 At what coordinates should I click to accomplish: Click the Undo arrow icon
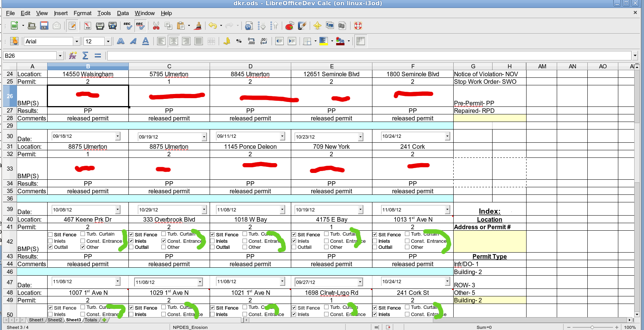click(213, 26)
